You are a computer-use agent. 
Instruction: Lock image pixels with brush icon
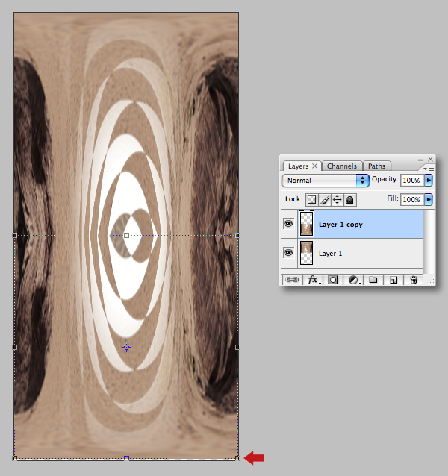(324, 200)
